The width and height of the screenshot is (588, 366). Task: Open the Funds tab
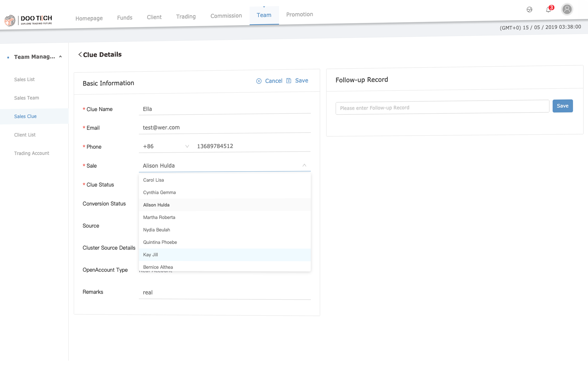(x=125, y=18)
